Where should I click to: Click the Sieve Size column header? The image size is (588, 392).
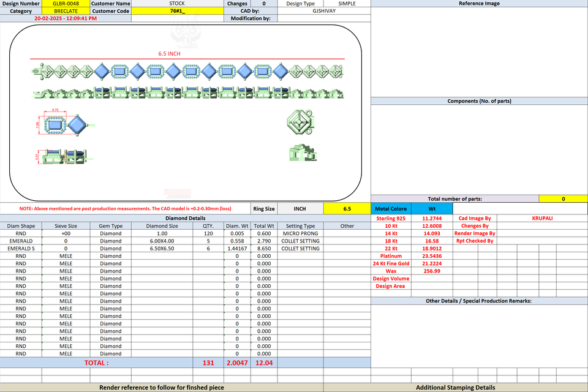tap(66, 226)
